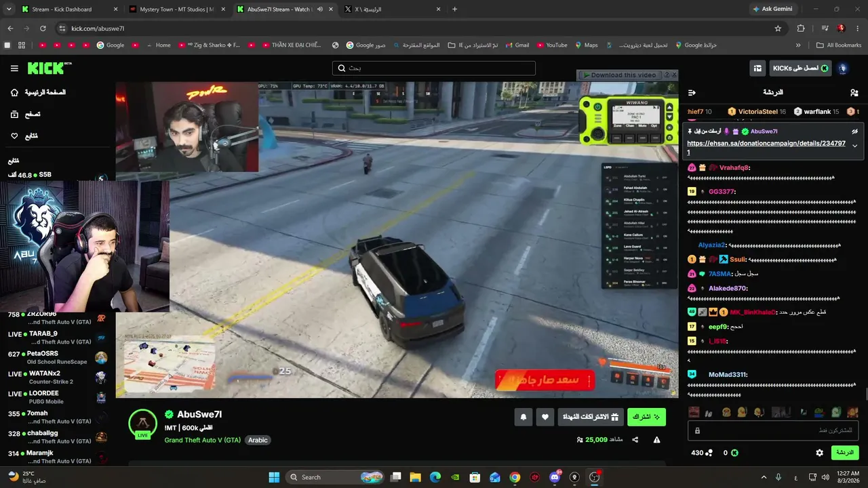Report the stream via the warning icon

click(x=656, y=440)
